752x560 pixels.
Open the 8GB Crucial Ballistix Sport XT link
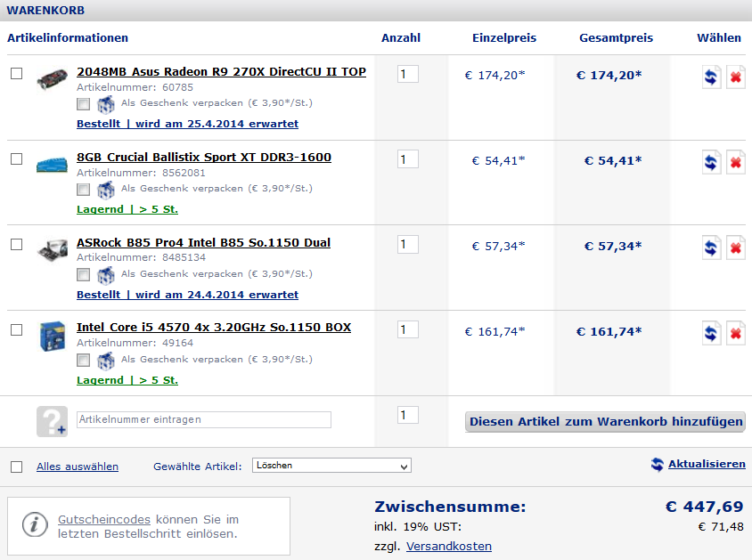click(204, 157)
